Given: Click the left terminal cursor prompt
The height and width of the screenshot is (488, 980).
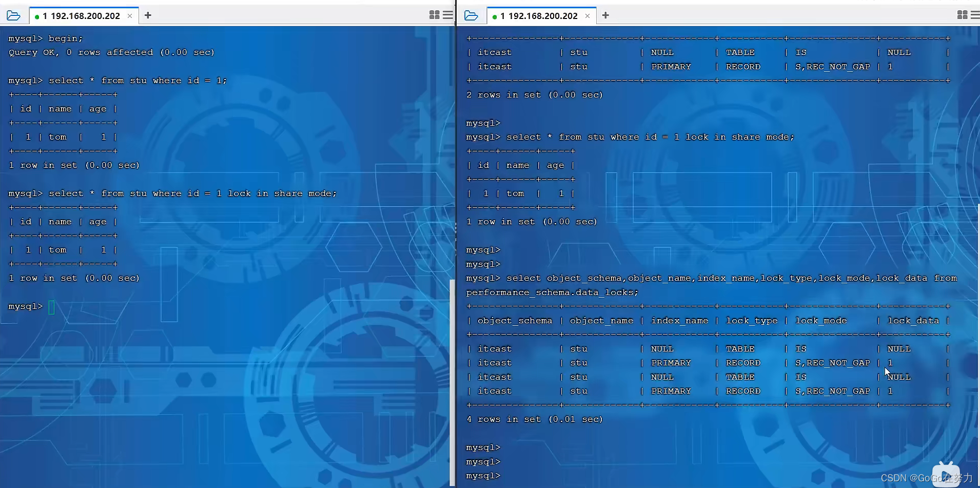Looking at the screenshot, I should pos(51,307).
